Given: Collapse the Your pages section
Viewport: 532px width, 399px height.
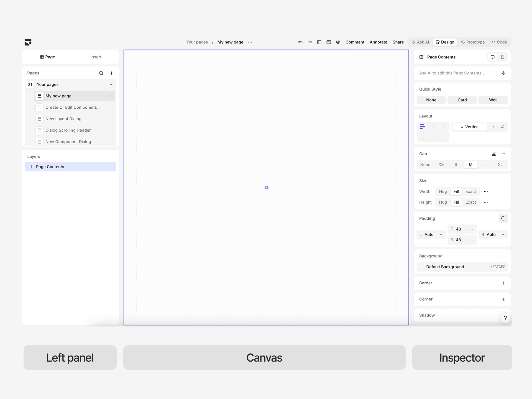Looking at the screenshot, I should point(111,85).
